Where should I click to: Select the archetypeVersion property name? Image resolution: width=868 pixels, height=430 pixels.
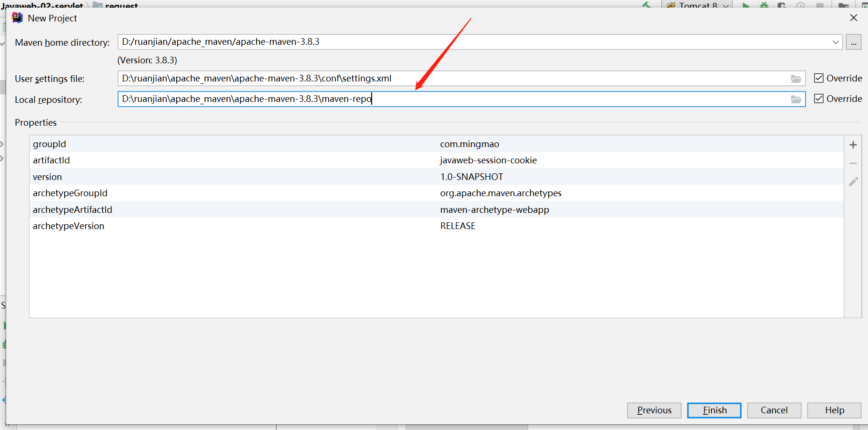point(69,226)
